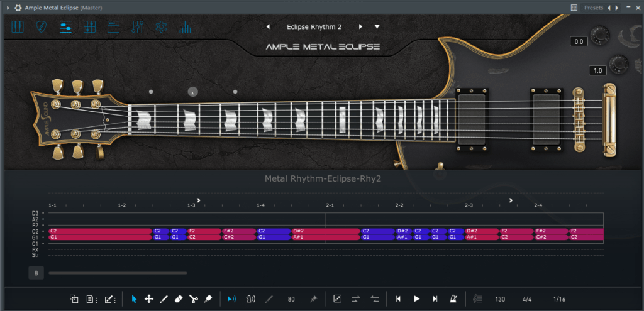Toggle the pin icon
The width and height of the screenshot is (644, 311).
click(x=313, y=299)
